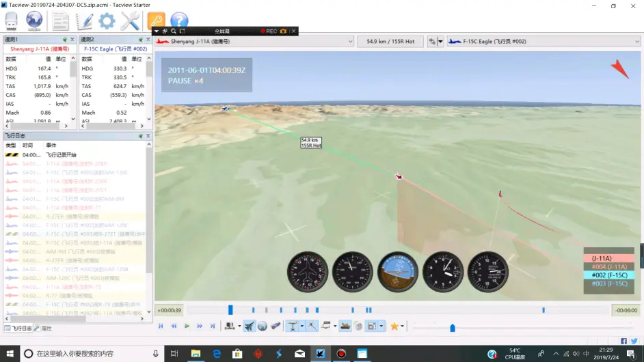The height and width of the screenshot is (362, 644).
Task: Open the wrench and screwdriver tools icon
Action: (130, 21)
